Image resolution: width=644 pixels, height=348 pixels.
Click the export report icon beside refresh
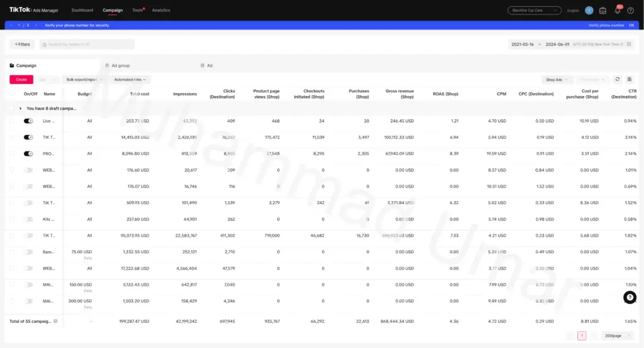(x=629, y=79)
